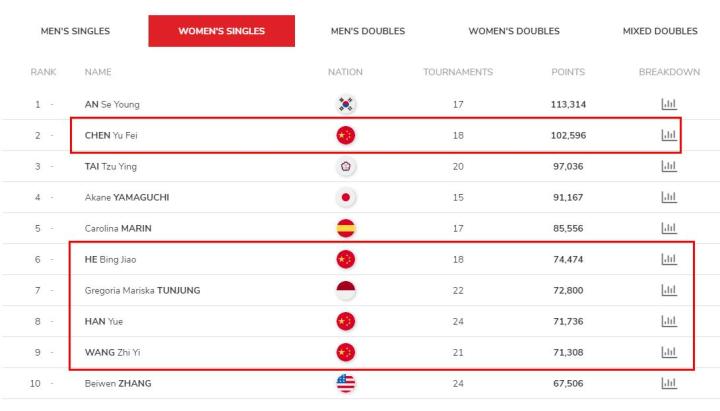Viewport: 720px width, 411px height.
Task: Click the Points column header
Action: (x=568, y=72)
